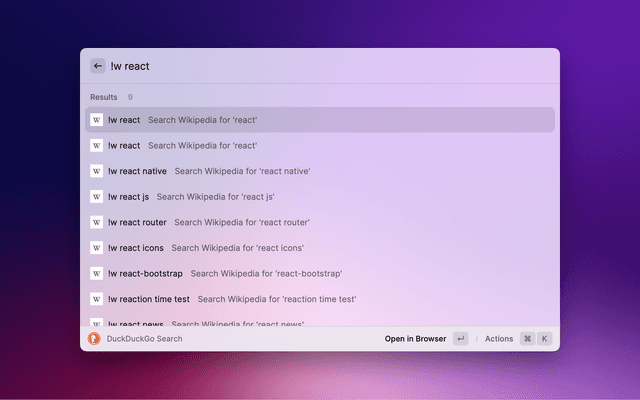The width and height of the screenshot is (640, 400).
Task: Click Wikipedia icon beside 'react router' result
Action: click(97, 222)
